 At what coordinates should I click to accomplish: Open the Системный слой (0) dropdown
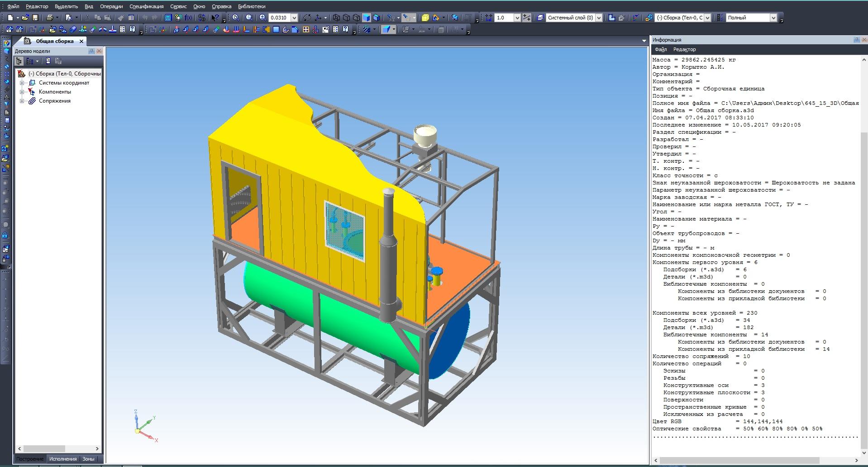coord(599,18)
